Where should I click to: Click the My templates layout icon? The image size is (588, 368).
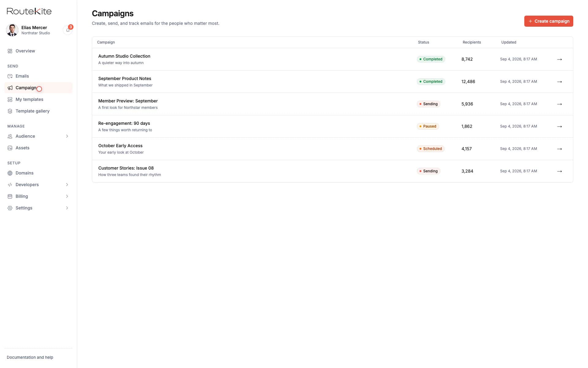[x=10, y=99]
